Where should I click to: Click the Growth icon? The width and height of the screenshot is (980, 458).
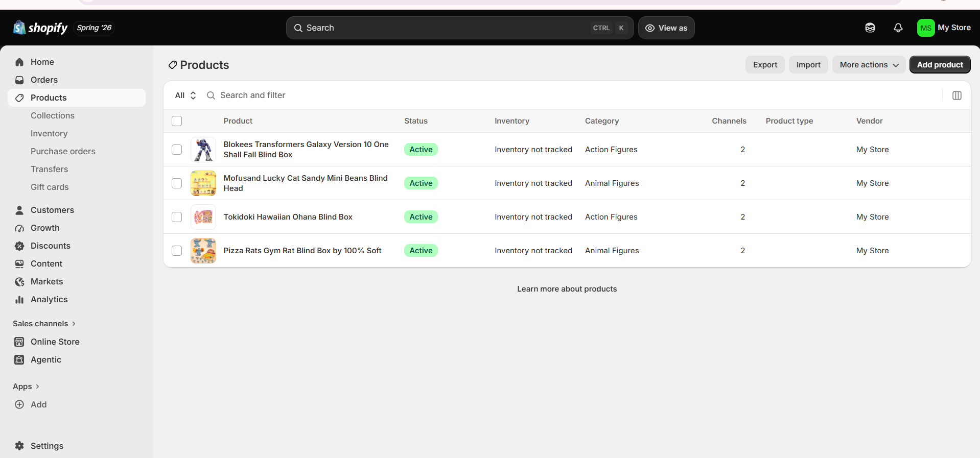pyautogui.click(x=19, y=228)
